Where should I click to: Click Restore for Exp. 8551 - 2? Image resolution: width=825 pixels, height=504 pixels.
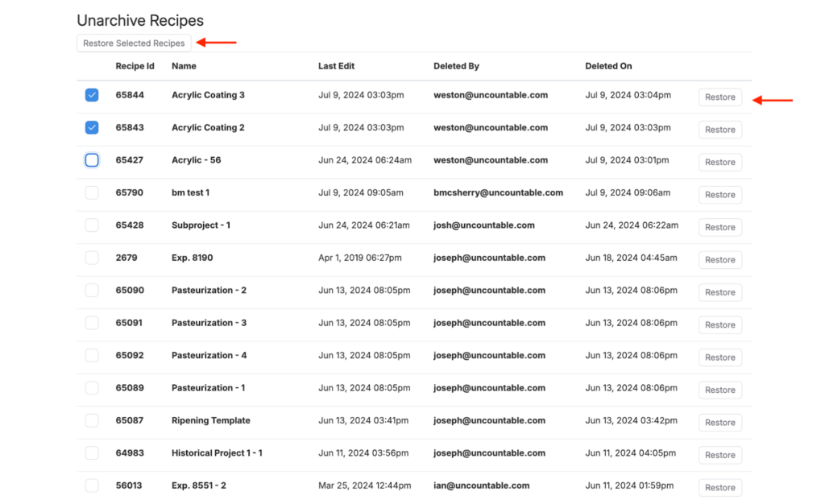(x=719, y=487)
